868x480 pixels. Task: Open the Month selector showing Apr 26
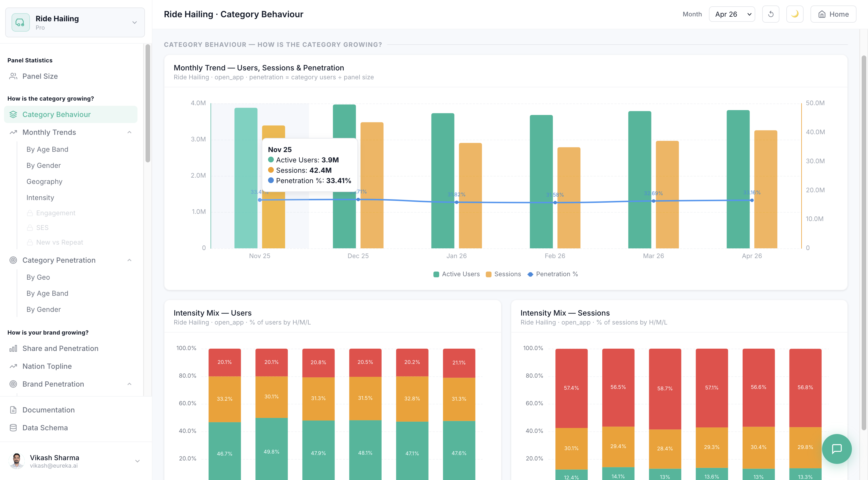(732, 14)
